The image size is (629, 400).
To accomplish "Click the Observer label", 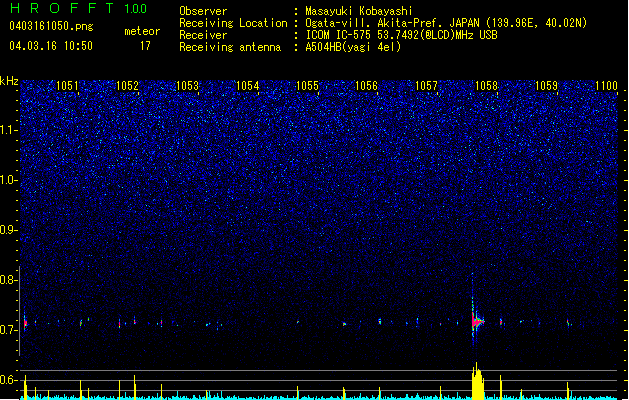I will [203, 11].
